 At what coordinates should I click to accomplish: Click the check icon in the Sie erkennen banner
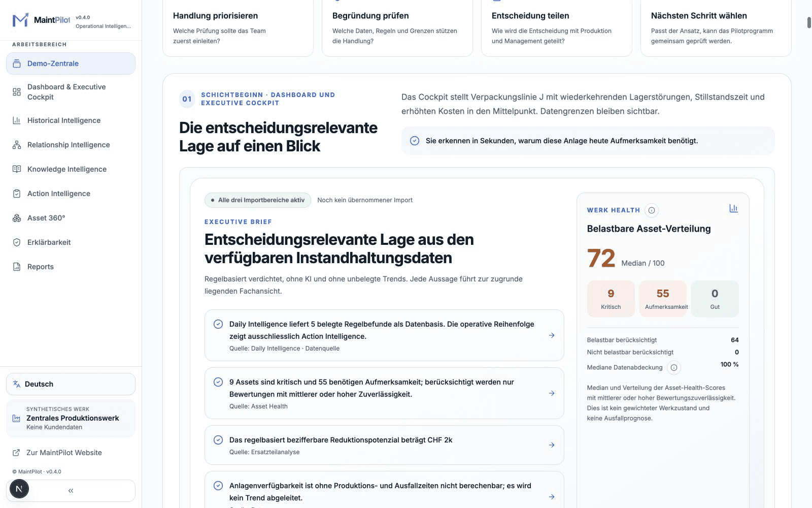click(x=415, y=141)
